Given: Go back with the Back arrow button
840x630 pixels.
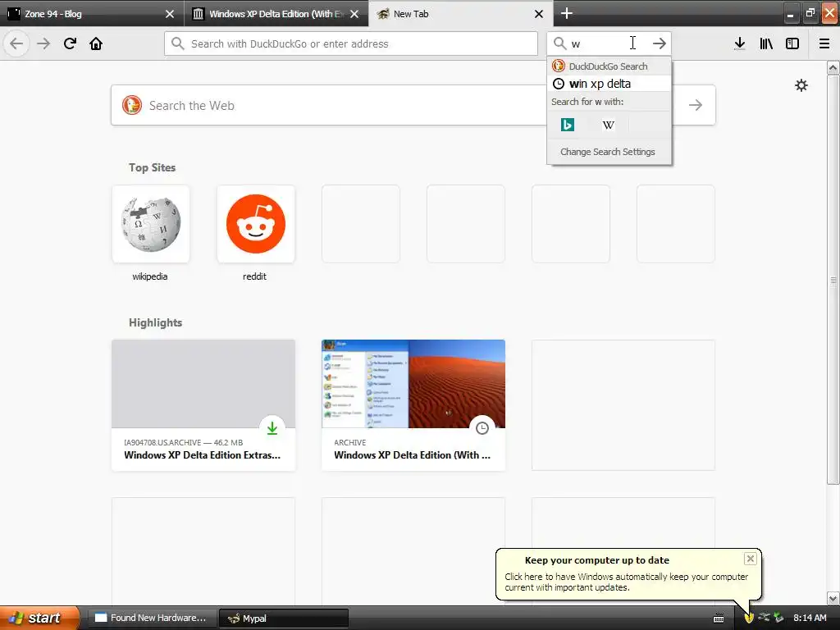Looking at the screenshot, I should (16, 43).
